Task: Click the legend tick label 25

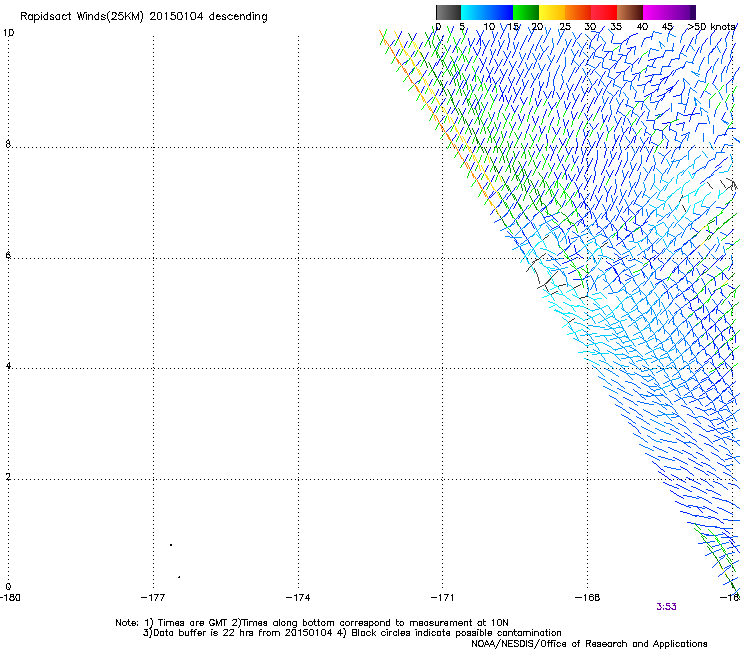Action: pos(565,27)
